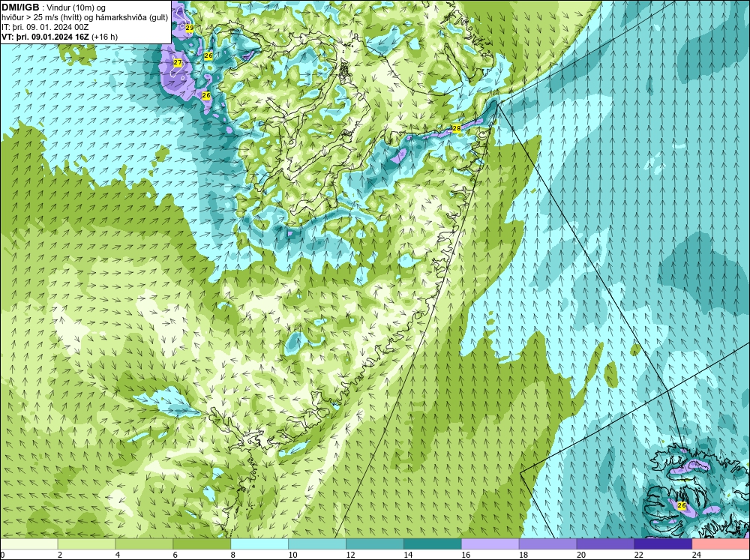
Task: Click the legend scale number 18
Action: coord(523,555)
